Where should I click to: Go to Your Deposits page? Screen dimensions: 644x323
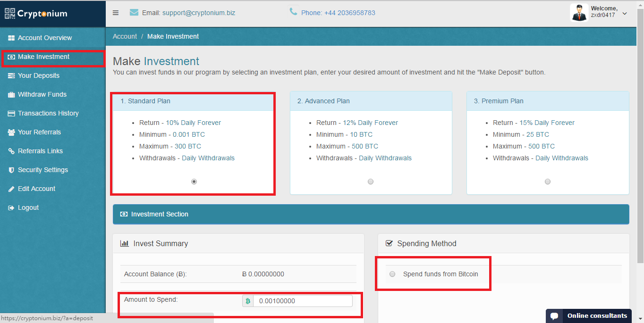click(x=39, y=75)
